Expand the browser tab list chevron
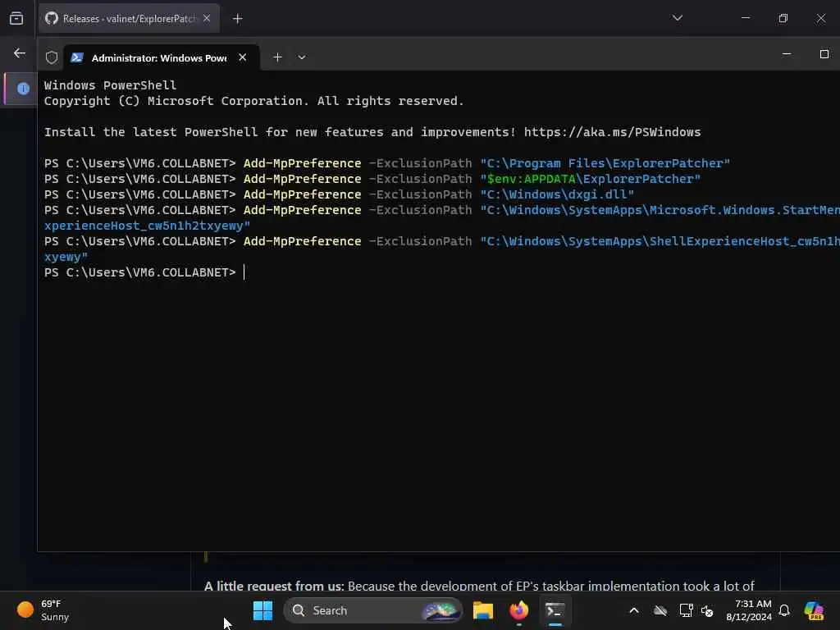The height and width of the screenshot is (630, 840). tap(677, 18)
